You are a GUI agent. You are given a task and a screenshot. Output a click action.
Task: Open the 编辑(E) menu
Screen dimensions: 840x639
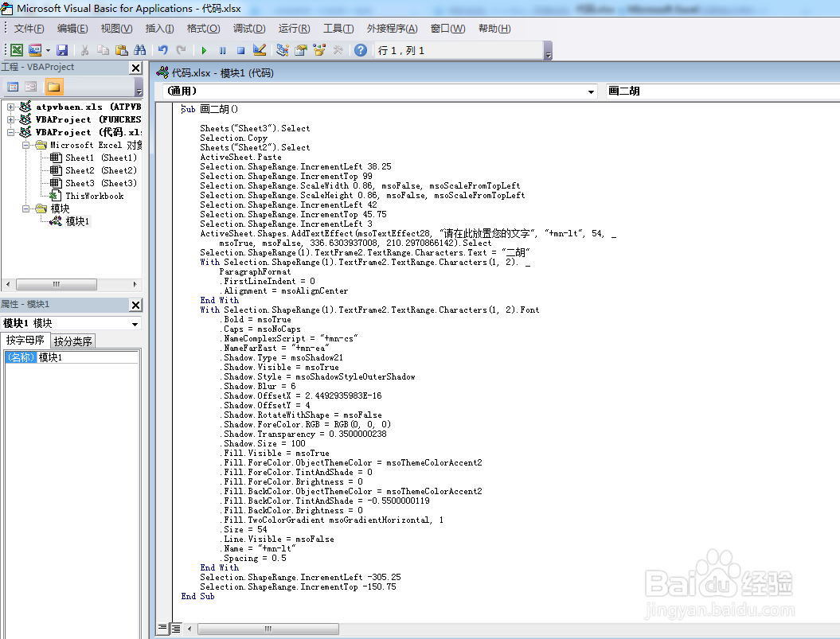tap(72, 29)
